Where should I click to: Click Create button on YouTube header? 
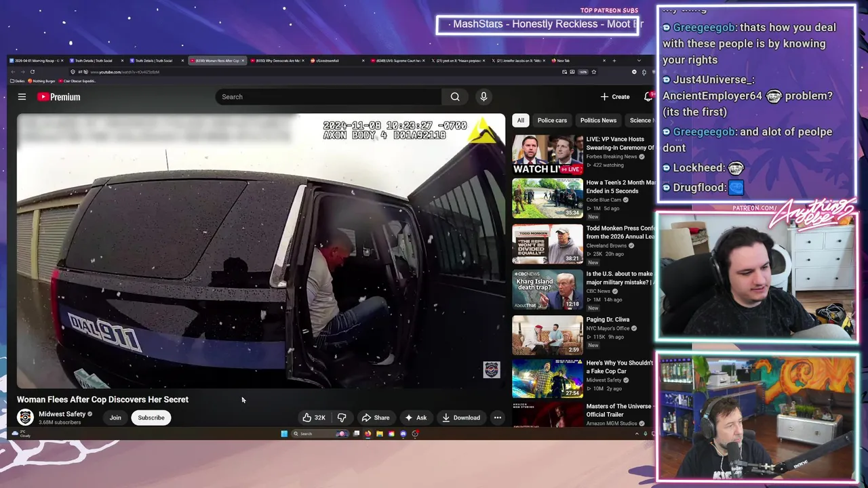[x=615, y=97]
